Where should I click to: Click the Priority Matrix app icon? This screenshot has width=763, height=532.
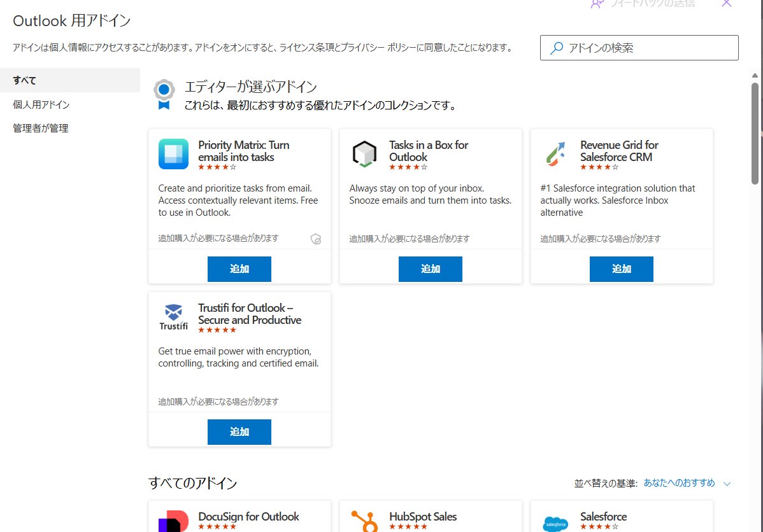[x=173, y=154]
